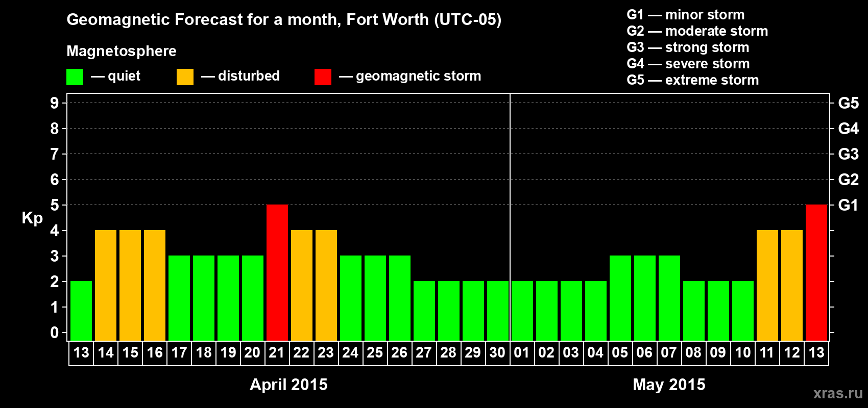Click the 'G5 — extreme storm' legend line

pos(693,80)
